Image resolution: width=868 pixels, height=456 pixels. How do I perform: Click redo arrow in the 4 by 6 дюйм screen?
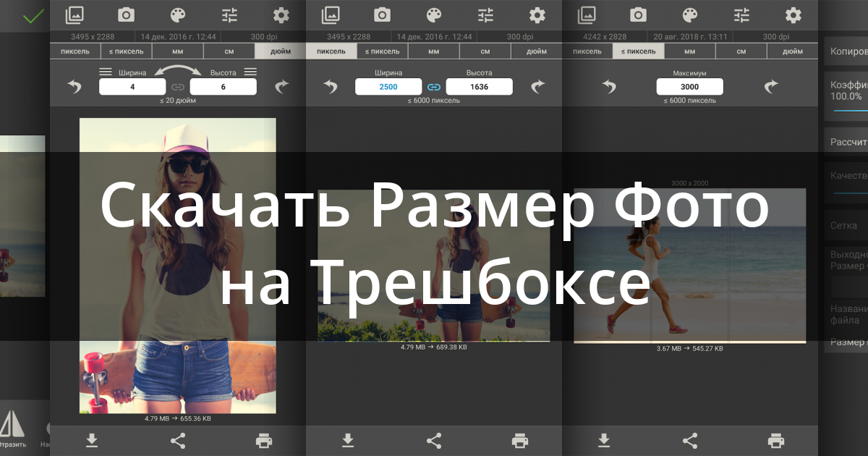pyautogui.click(x=281, y=87)
